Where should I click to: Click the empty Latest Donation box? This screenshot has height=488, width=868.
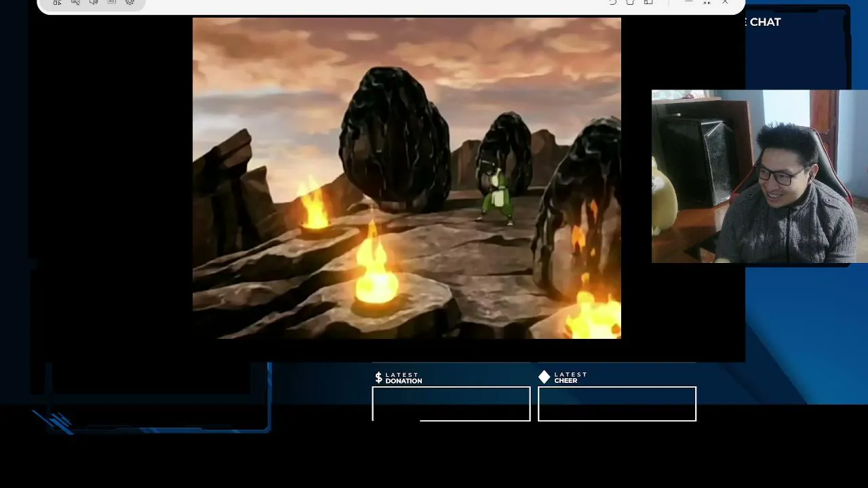pyautogui.click(x=451, y=404)
